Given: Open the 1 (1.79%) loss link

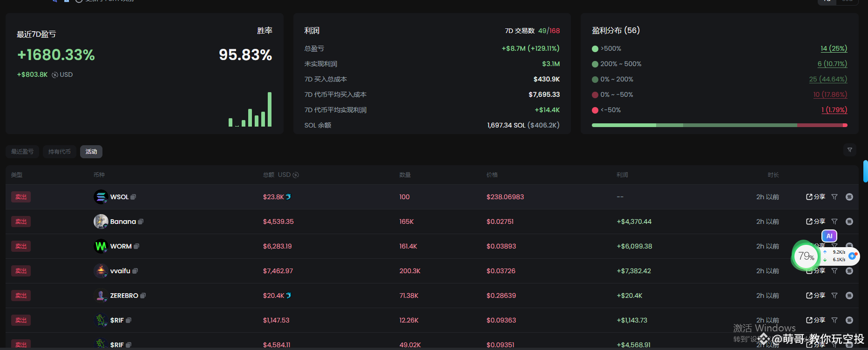Looking at the screenshot, I should pos(834,110).
